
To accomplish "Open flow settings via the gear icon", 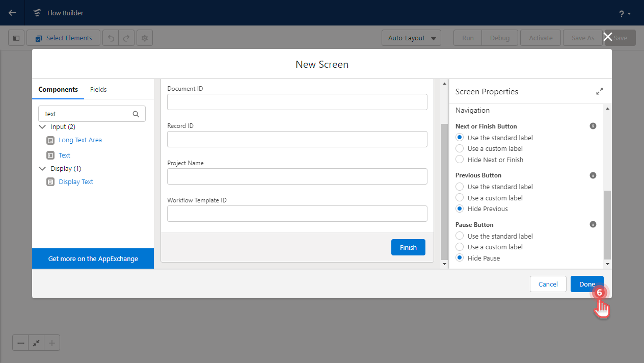I will point(144,37).
